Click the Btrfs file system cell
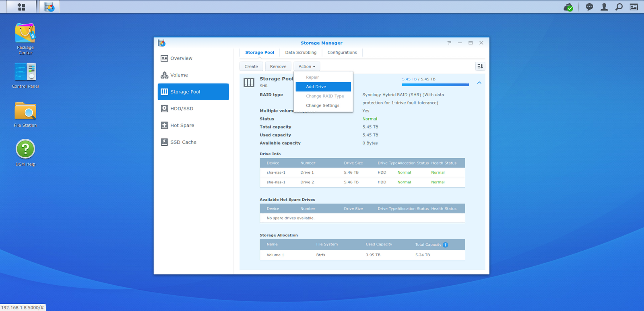644x311 pixels. (x=320, y=255)
